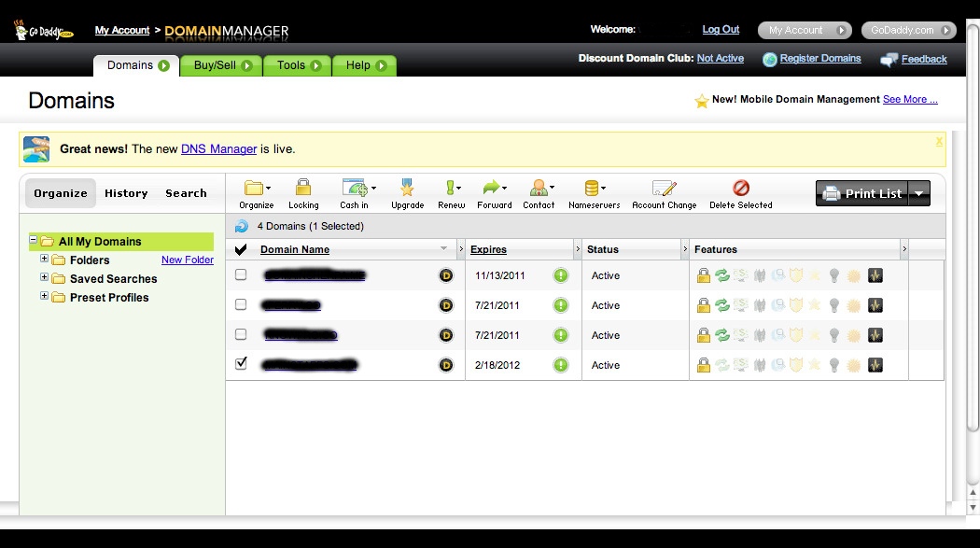Click the shield icon in 2/18/2012 row
980x548 pixels.
[x=795, y=365]
